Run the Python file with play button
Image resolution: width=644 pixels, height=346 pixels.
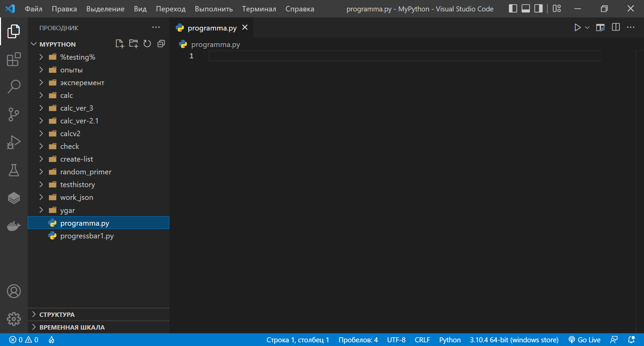click(x=577, y=27)
